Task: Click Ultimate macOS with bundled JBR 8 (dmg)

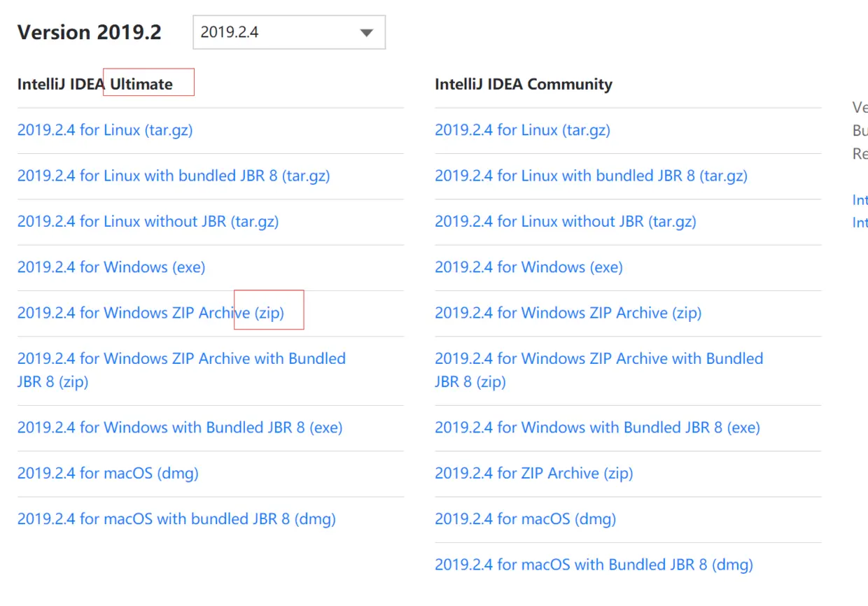Action: (176, 519)
